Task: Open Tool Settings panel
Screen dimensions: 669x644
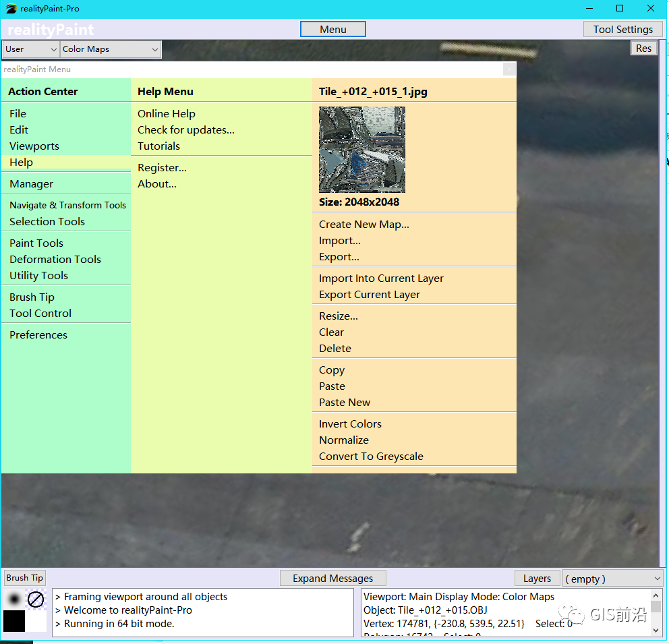Action: (623, 30)
